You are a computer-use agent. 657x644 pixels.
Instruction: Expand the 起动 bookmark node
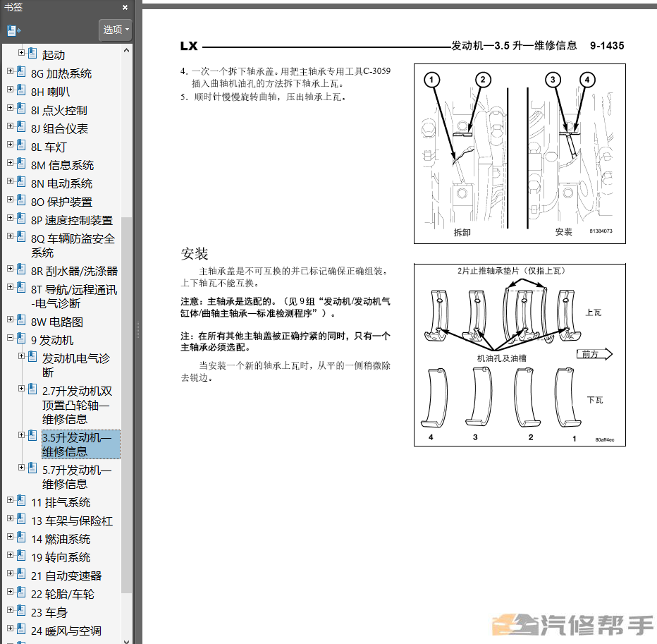point(21,52)
